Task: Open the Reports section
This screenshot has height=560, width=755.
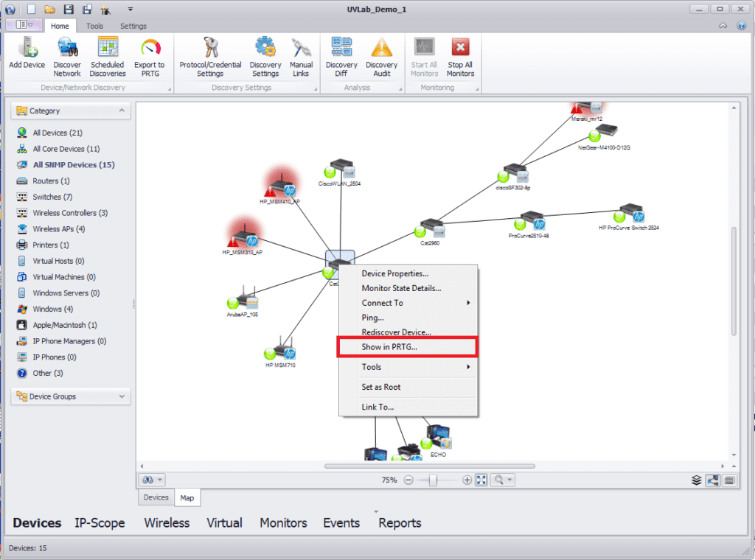Action: [400, 523]
